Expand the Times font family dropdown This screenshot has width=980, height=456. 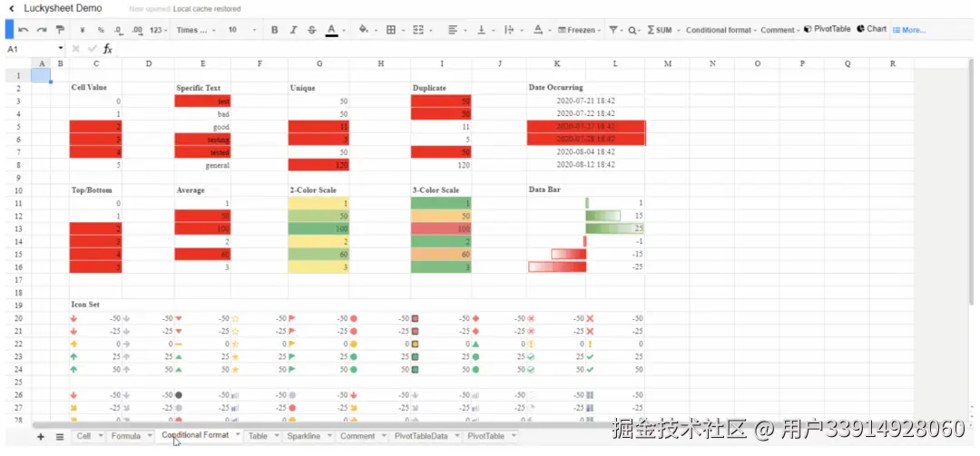[x=196, y=30]
